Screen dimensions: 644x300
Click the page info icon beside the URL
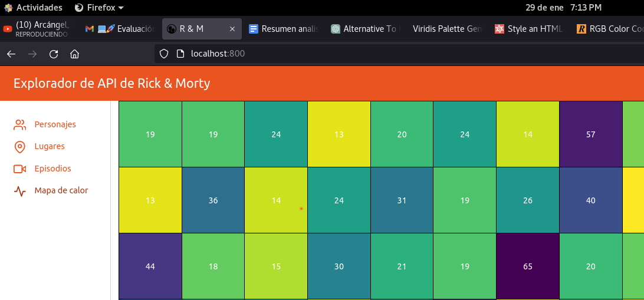click(x=179, y=54)
